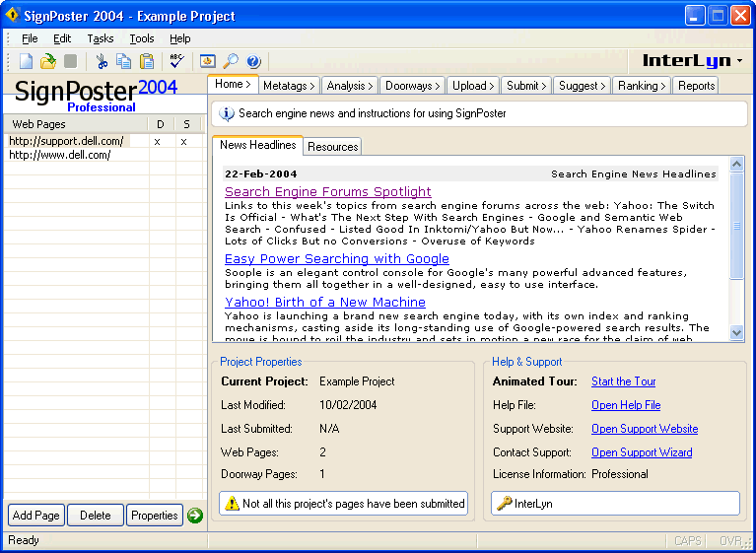Click the Open project folder icon

tap(47, 61)
